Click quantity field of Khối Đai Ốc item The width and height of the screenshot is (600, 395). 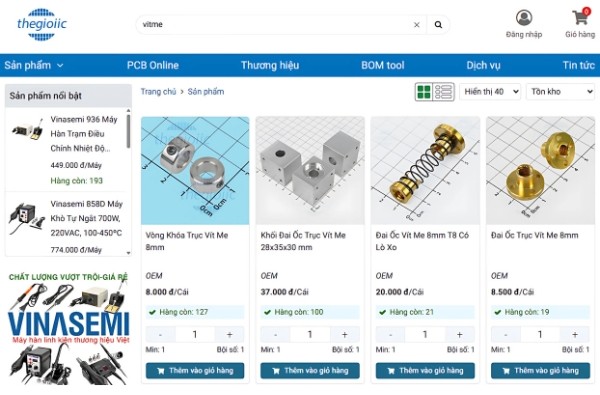tap(310, 335)
